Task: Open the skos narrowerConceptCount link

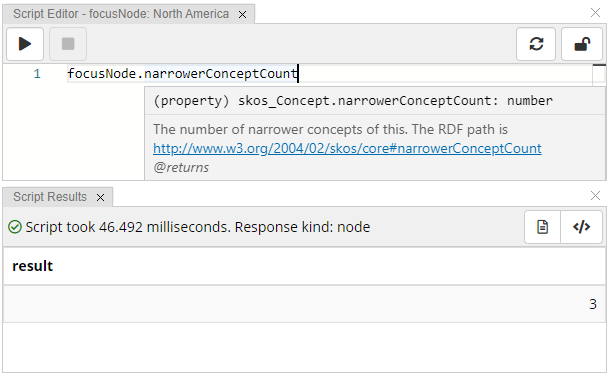Action: point(347,148)
